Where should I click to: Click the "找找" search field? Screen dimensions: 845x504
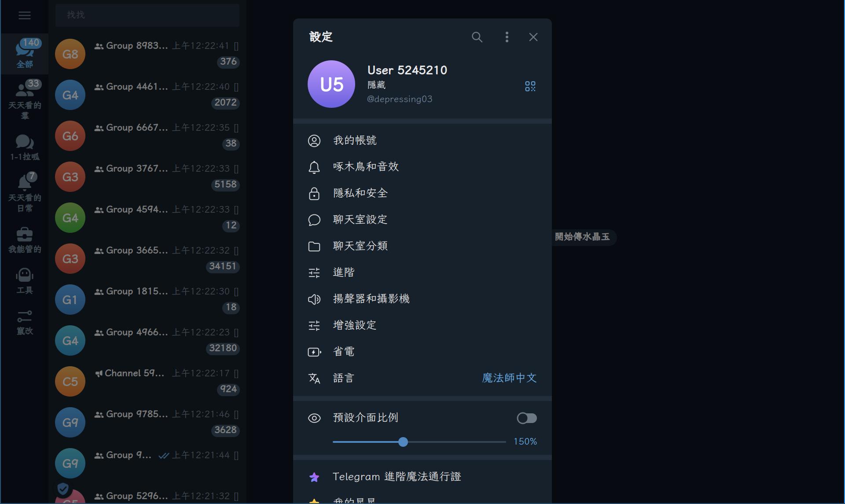click(147, 15)
